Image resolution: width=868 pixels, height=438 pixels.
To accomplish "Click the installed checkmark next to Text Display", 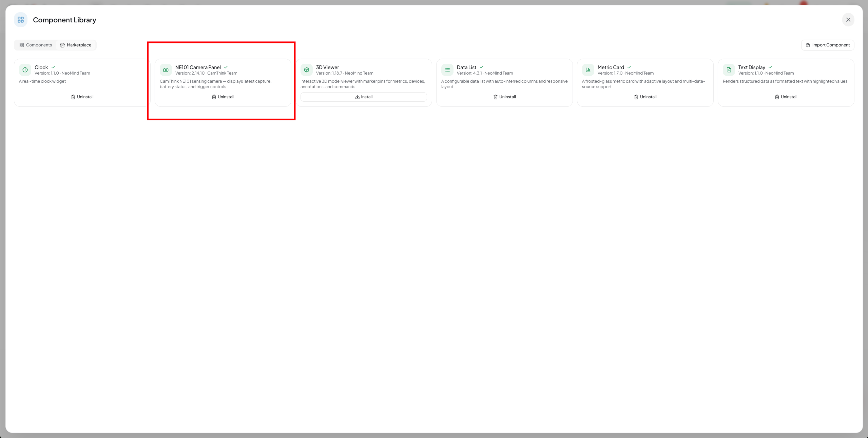I will click(x=770, y=67).
